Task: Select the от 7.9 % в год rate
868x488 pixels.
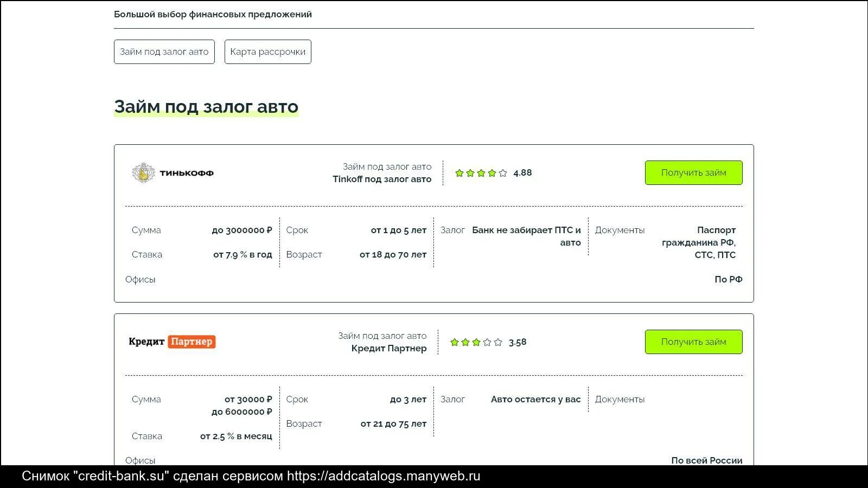Action: point(242,254)
